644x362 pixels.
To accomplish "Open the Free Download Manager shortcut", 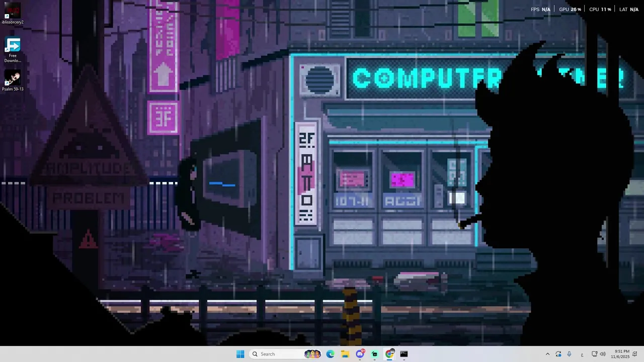I will point(12,50).
